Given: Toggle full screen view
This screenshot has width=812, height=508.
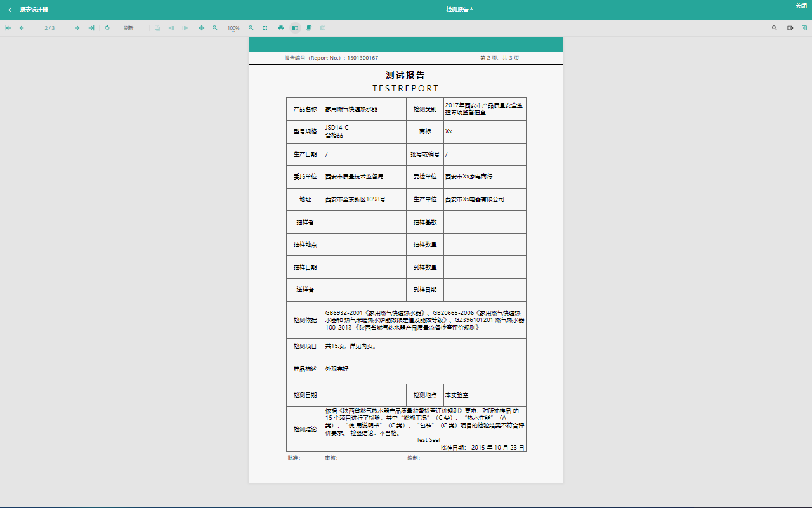Looking at the screenshot, I should coord(265,28).
